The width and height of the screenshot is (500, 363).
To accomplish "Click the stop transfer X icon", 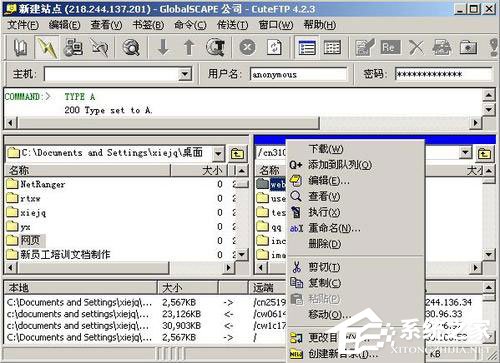I will point(247,47).
